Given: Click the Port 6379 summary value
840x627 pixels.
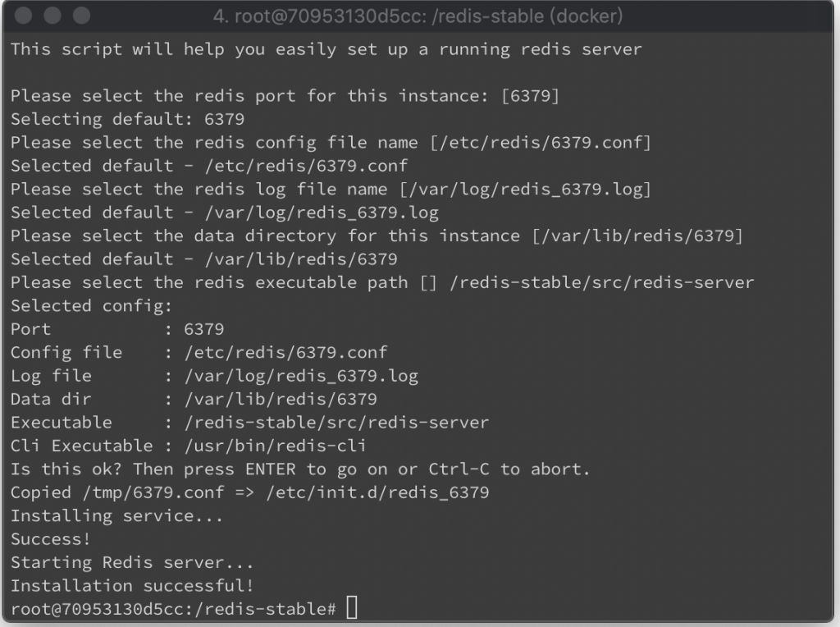Looking at the screenshot, I should [x=204, y=329].
